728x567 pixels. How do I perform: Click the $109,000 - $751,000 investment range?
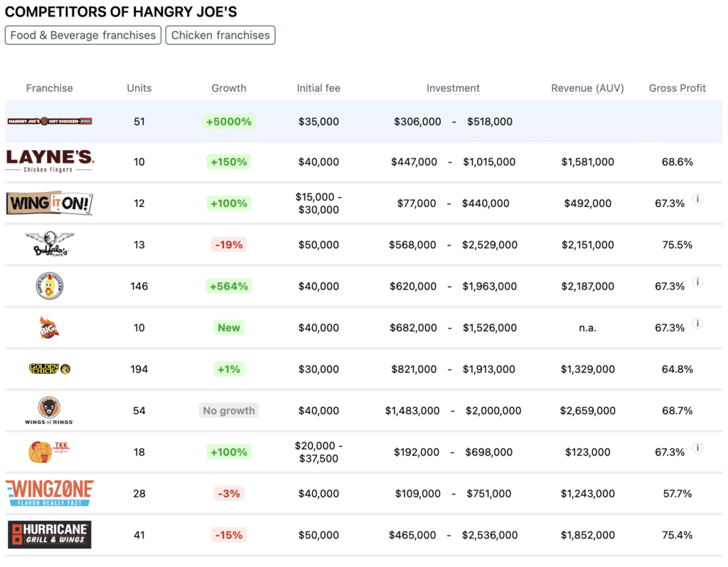pos(453,494)
